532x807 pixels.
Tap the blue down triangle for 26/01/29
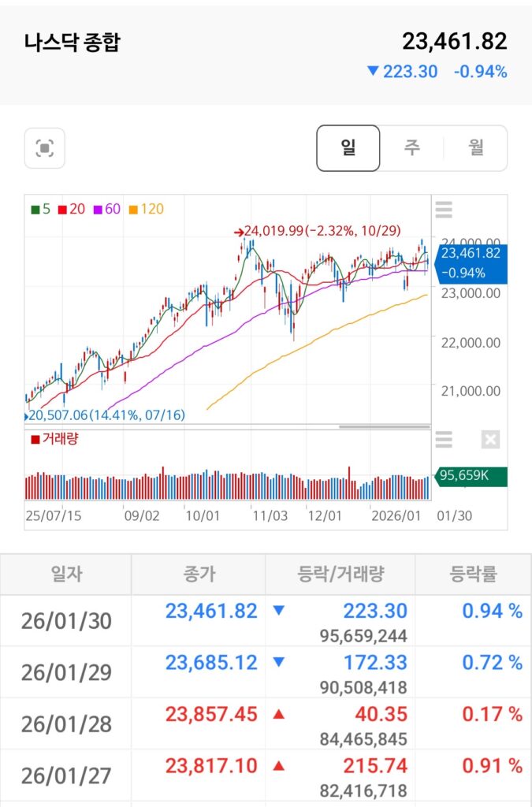(277, 663)
